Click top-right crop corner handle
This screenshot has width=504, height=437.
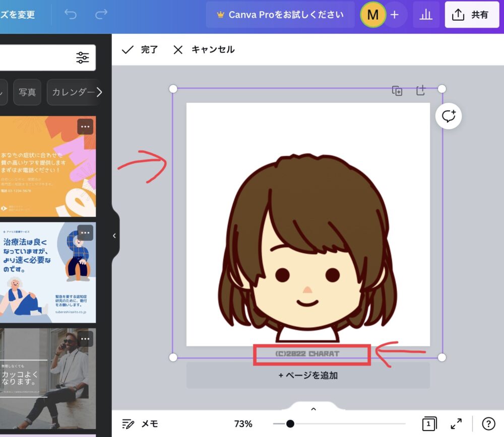pyautogui.click(x=442, y=89)
